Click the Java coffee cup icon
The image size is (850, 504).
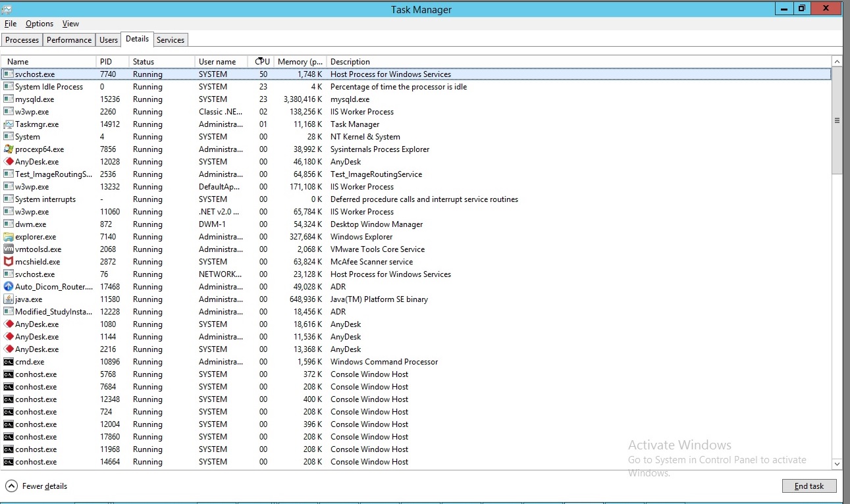pyautogui.click(x=8, y=299)
